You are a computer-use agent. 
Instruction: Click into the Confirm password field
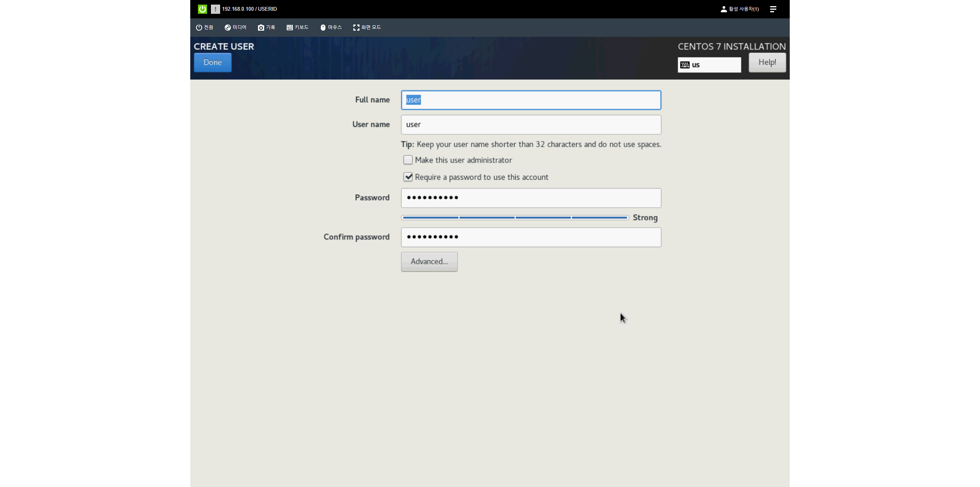(531, 237)
